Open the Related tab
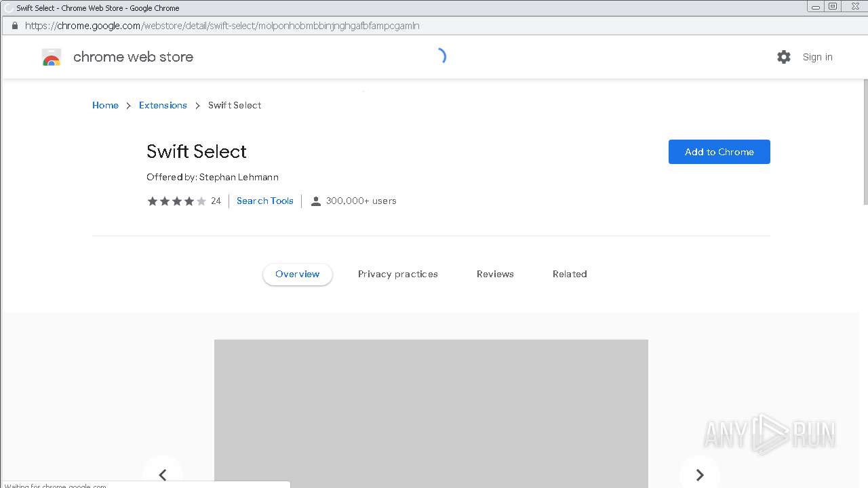Screen dimensions: 868x488 click(x=570, y=274)
